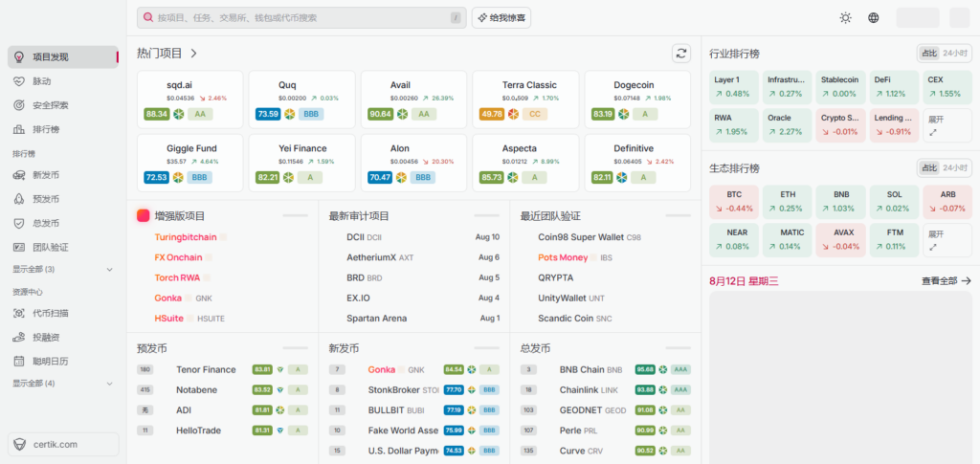Switch 生态排行榜 toggle to 占比
The image size is (980, 464).
click(x=928, y=168)
